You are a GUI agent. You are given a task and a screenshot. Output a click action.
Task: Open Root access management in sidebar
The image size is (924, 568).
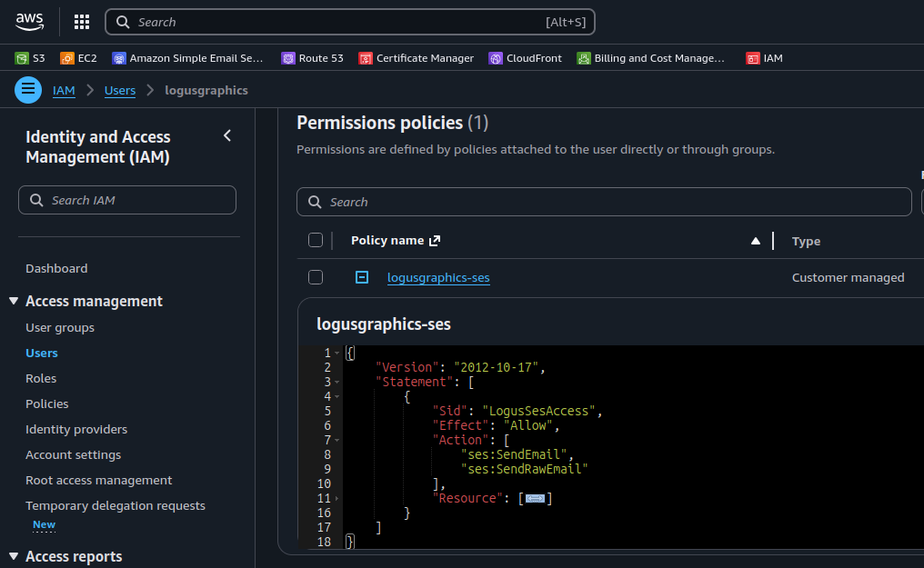click(99, 480)
